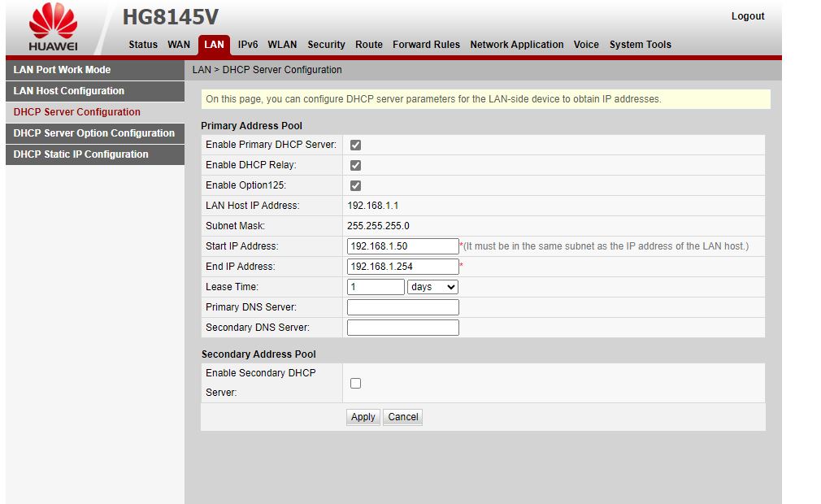Image resolution: width=821 pixels, height=504 pixels.
Task: Disable the Enable Option125 checkbox
Action: tap(355, 185)
